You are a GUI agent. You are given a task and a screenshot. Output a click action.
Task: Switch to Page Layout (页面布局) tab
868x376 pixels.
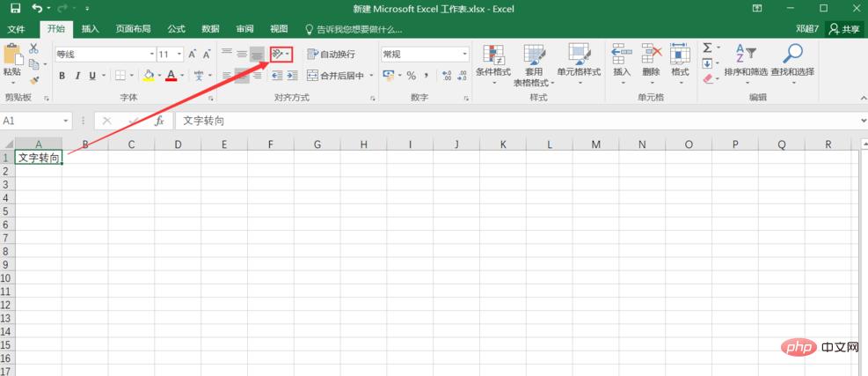[133, 29]
